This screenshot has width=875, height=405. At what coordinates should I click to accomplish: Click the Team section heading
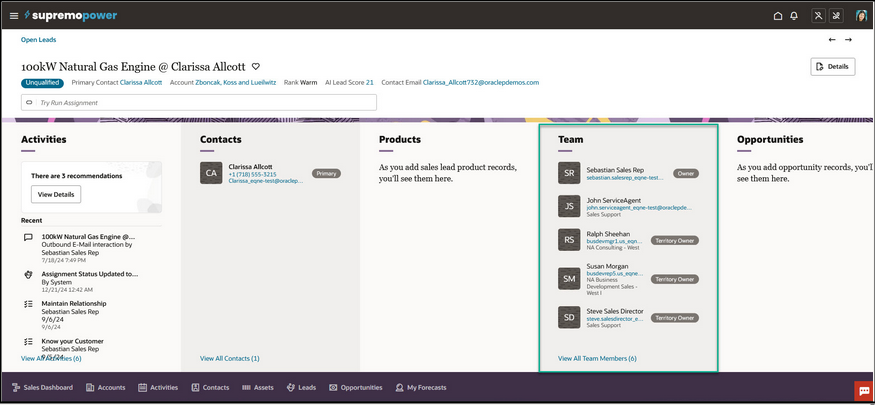[x=570, y=139]
